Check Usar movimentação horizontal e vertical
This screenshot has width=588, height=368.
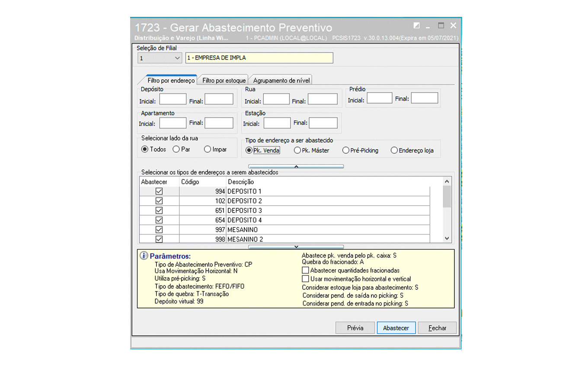tap(306, 279)
